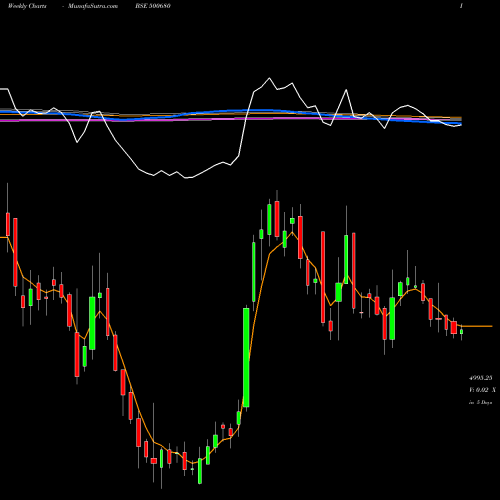Click the highest peak of the white indicator line
Viewport: 500px width, 500px height.
269,78
